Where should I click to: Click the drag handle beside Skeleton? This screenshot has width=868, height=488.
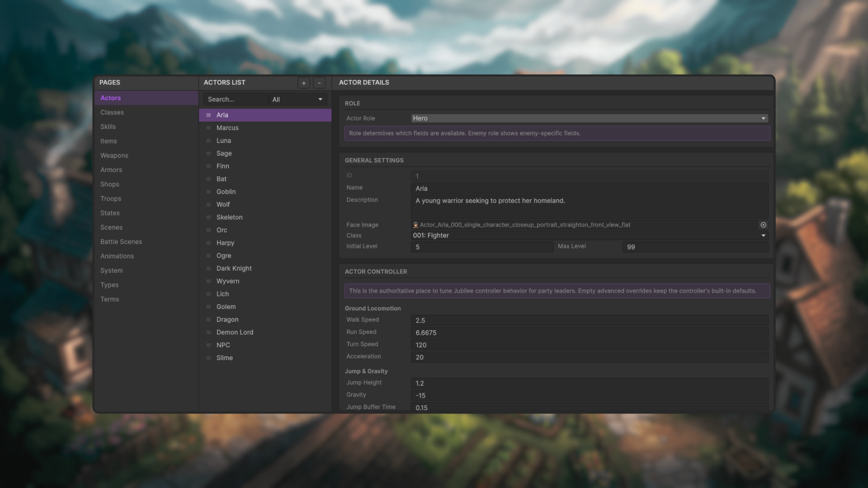[x=208, y=217]
